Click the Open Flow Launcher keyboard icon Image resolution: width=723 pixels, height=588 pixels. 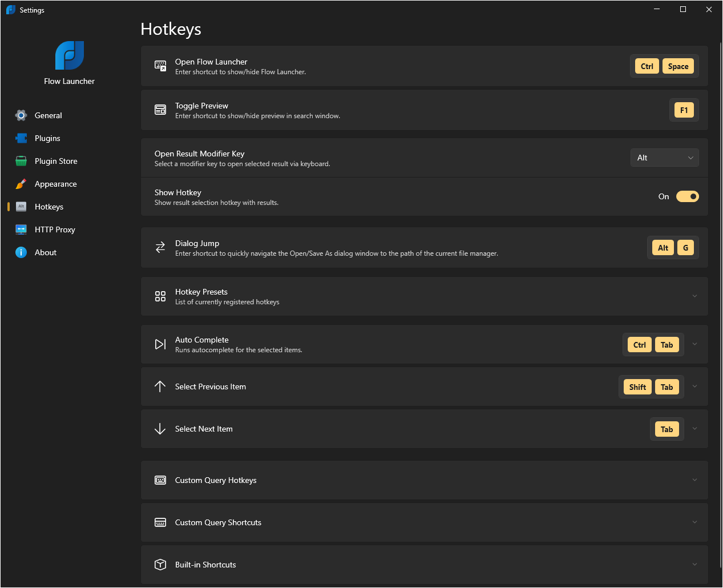(160, 66)
